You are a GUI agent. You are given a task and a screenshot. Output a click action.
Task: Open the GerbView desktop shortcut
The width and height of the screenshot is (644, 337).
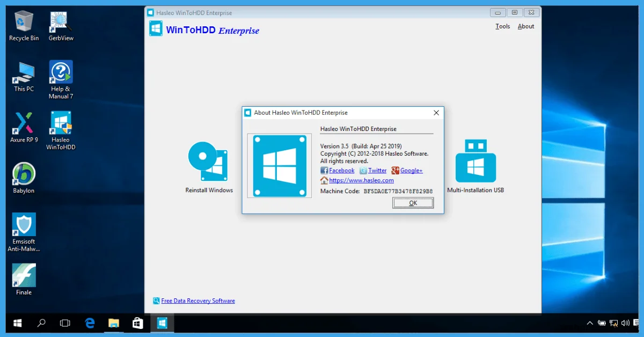[61, 26]
